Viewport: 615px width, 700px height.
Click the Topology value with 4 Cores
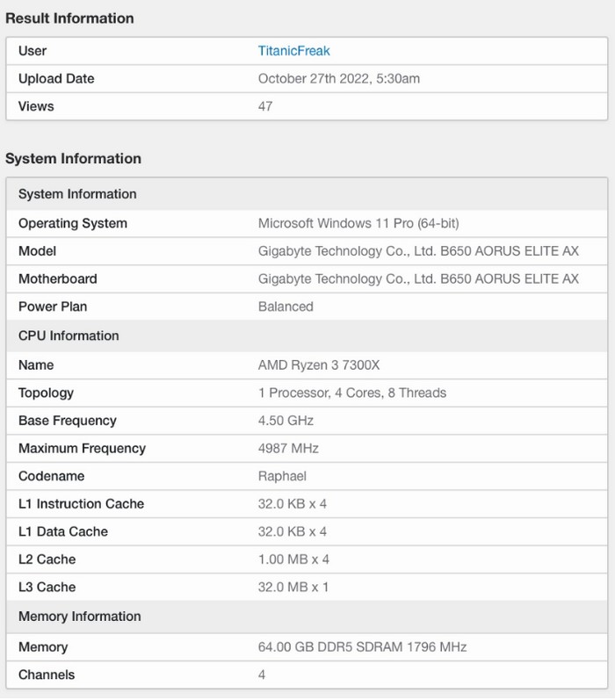tap(351, 393)
